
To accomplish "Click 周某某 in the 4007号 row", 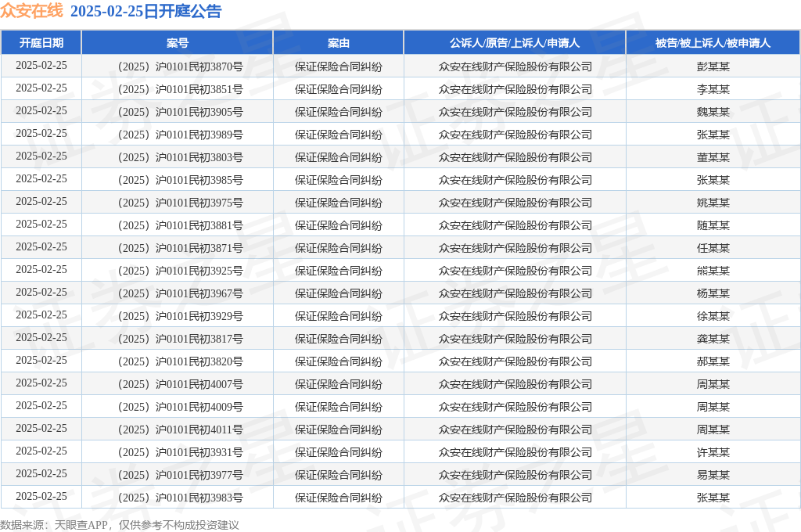I will click(713, 384).
